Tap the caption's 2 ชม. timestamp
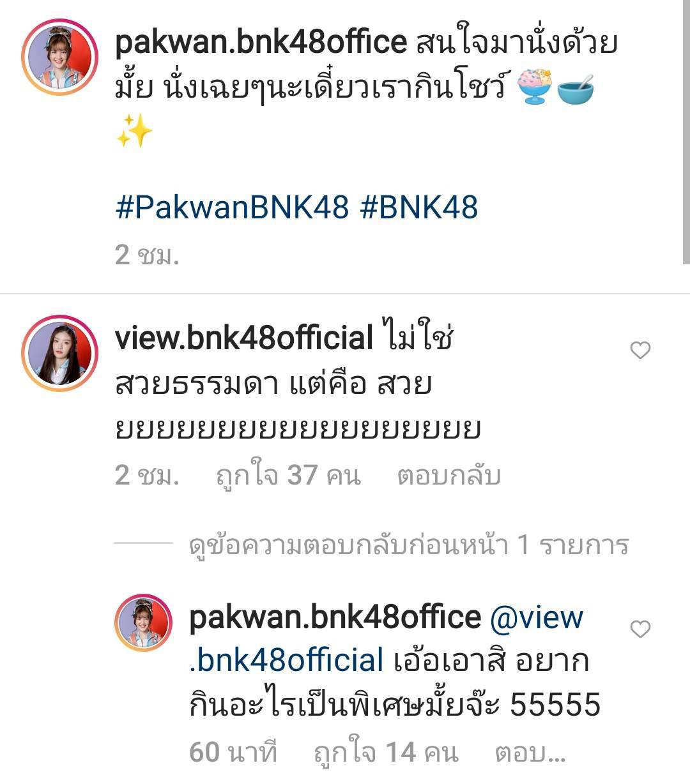Image resolution: width=690 pixels, height=784 pixels. [147, 255]
